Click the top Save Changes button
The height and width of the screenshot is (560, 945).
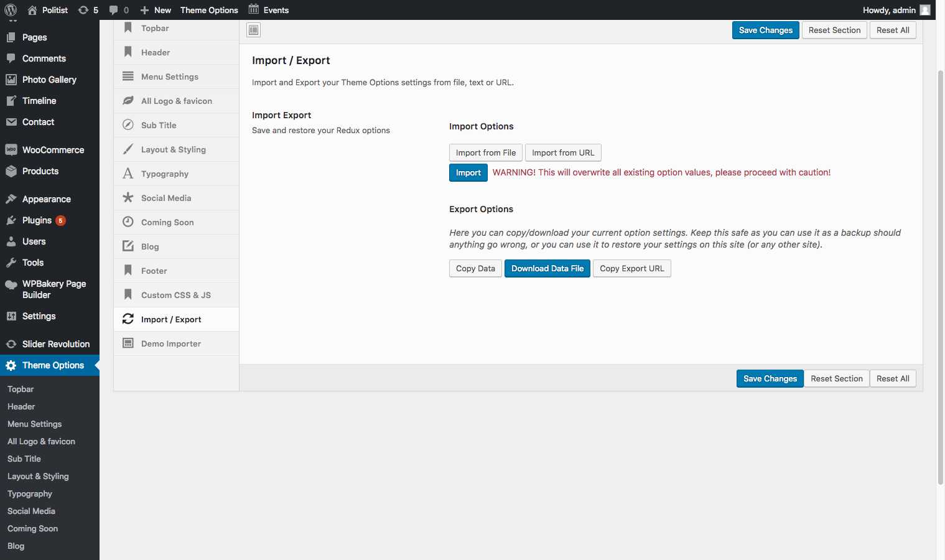766,30
